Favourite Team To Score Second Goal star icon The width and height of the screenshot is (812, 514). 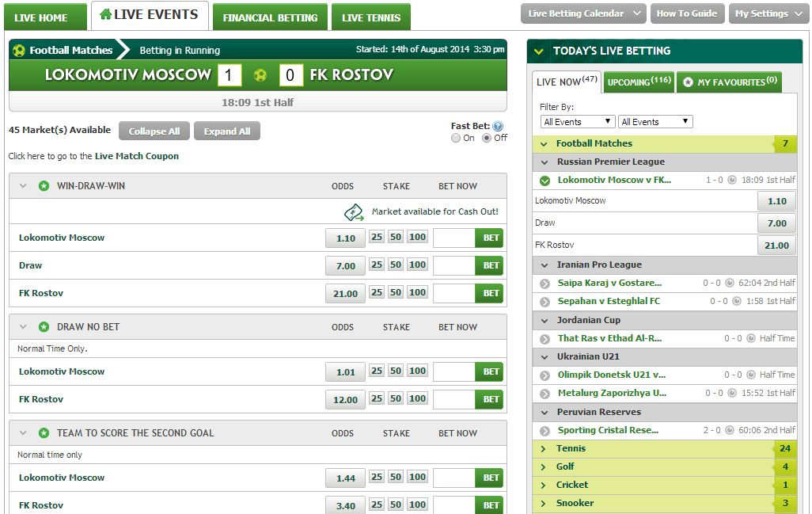44,432
